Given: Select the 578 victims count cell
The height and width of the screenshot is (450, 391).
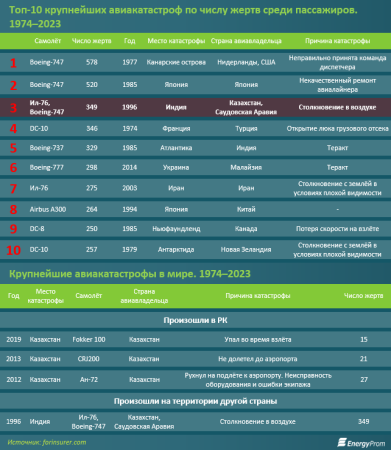Looking at the screenshot, I should [92, 62].
